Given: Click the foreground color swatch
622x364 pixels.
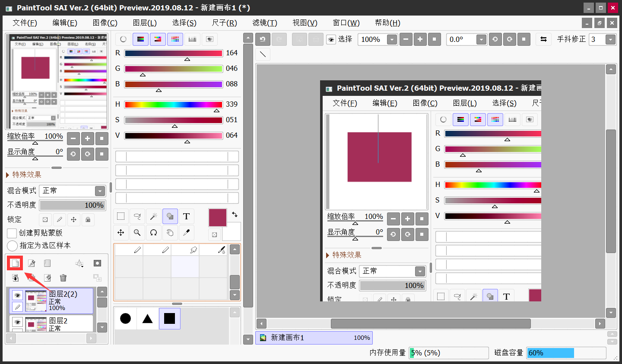Looking at the screenshot, I should click(x=218, y=218).
